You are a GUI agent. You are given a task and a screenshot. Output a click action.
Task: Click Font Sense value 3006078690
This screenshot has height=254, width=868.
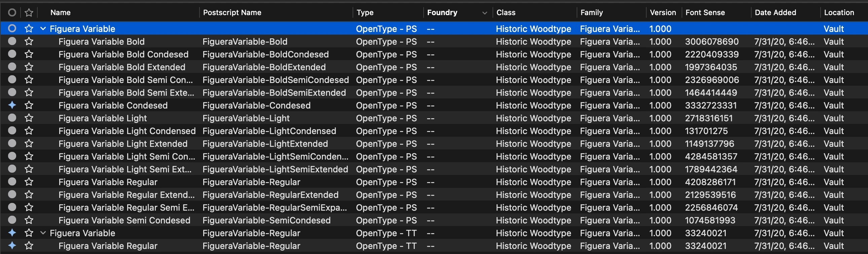coord(712,42)
